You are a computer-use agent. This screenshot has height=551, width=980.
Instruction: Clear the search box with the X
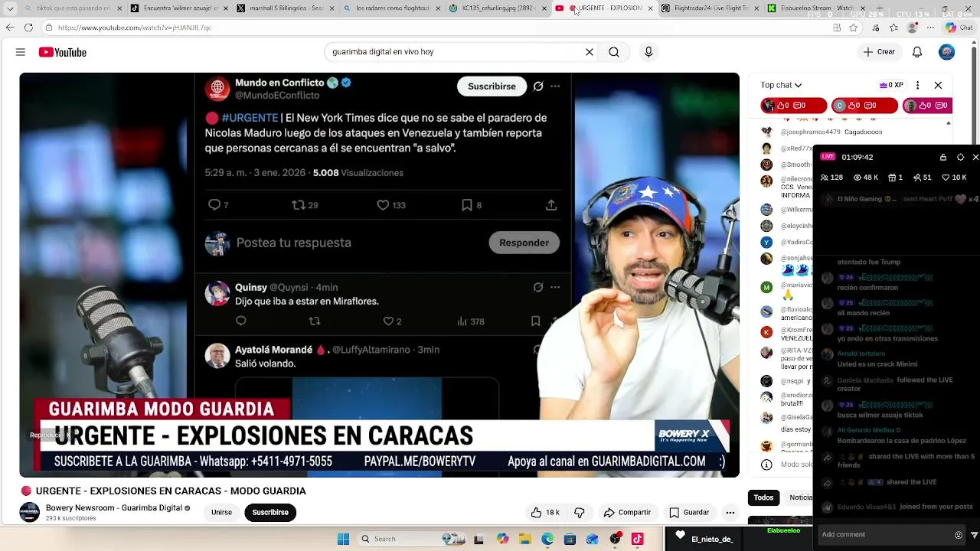[x=590, y=52]
